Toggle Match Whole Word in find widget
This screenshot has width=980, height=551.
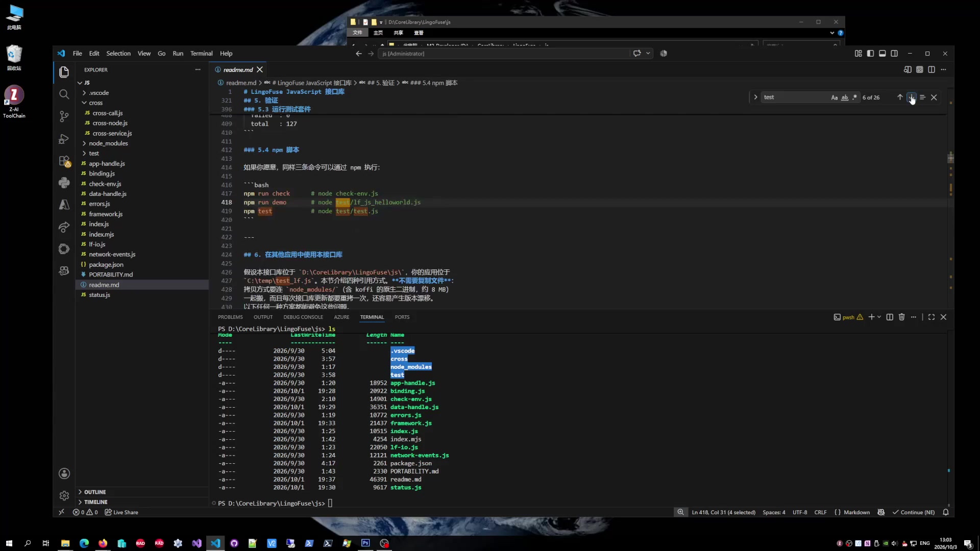[845, 97]
